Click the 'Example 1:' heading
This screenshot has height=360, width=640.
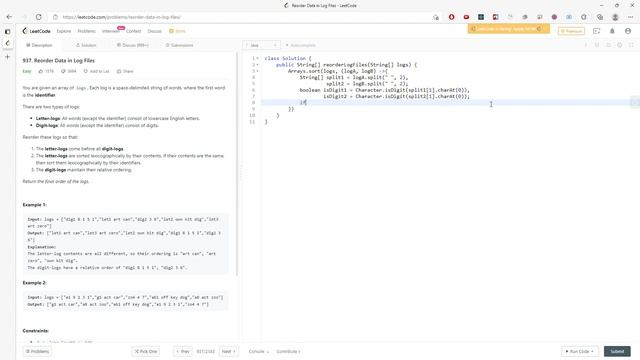click(35, 204)
